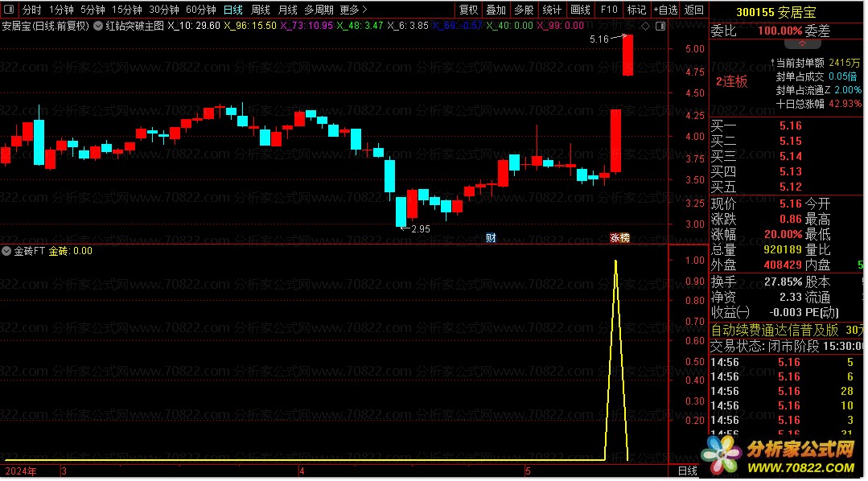Click the 涨幅 value 20.00%
The width and height of the screenshot is (868, 481).
pos(783,234)
